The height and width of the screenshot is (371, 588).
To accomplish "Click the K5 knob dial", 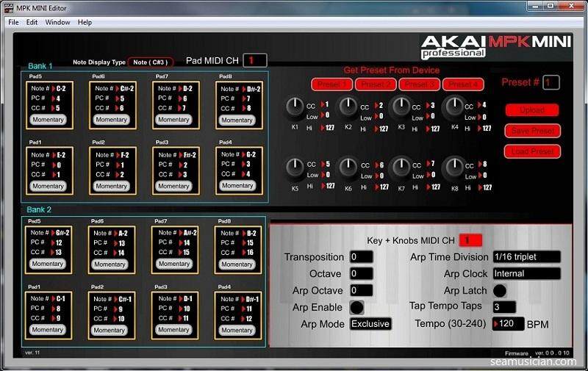I will click(295, 168).
